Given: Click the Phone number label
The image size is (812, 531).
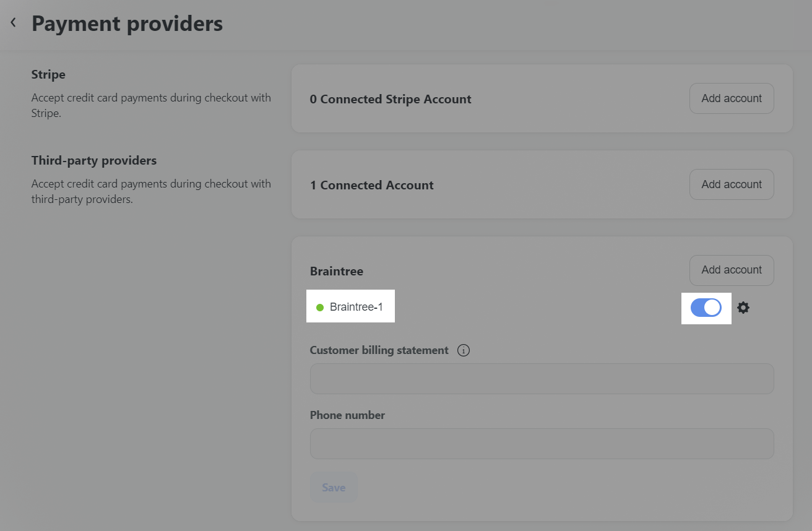Looking at the screenshot, I should (x=347, y=415).
